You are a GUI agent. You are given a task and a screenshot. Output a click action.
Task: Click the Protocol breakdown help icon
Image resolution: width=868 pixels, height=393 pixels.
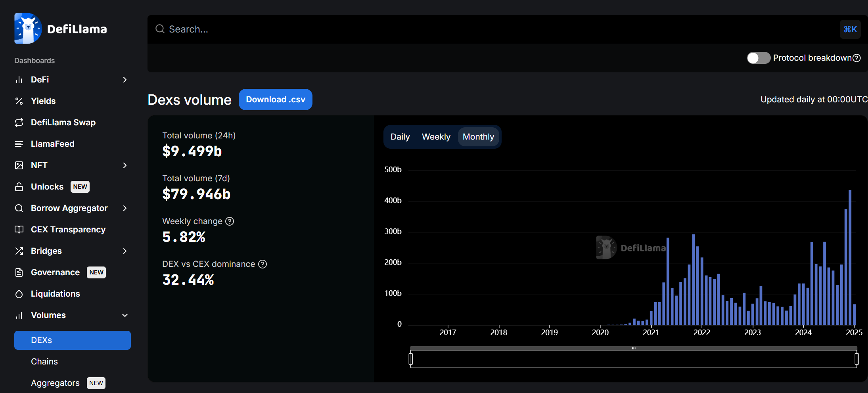(857, 58)
